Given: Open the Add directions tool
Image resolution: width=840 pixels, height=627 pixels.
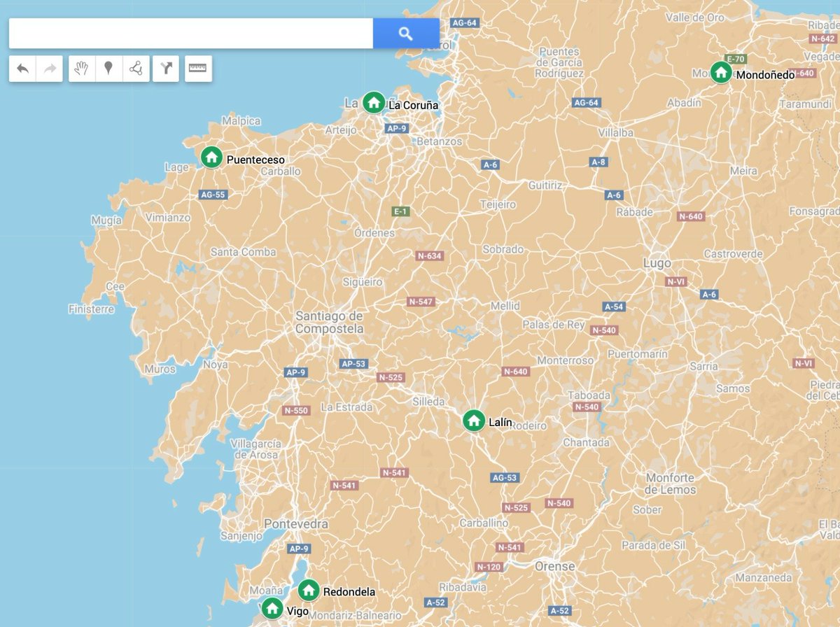Looking at the screenshot, I should pyautogui.click(x=166, y=69).
